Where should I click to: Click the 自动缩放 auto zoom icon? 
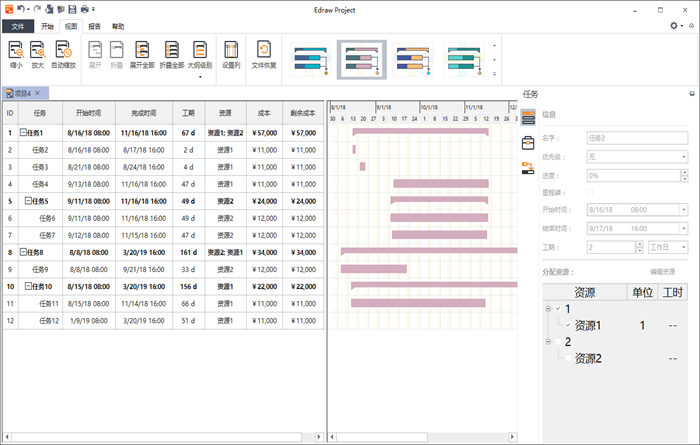click(63, 50)
